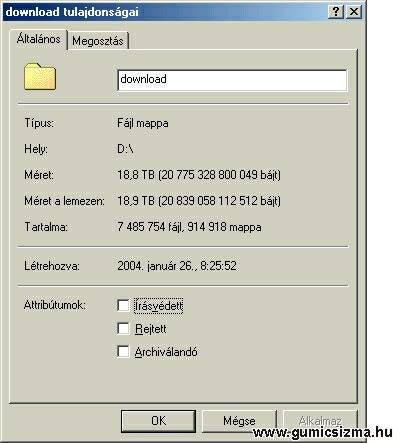Confirm with the OK button
The width and height of the screenshot is (400, 443).
158,421
